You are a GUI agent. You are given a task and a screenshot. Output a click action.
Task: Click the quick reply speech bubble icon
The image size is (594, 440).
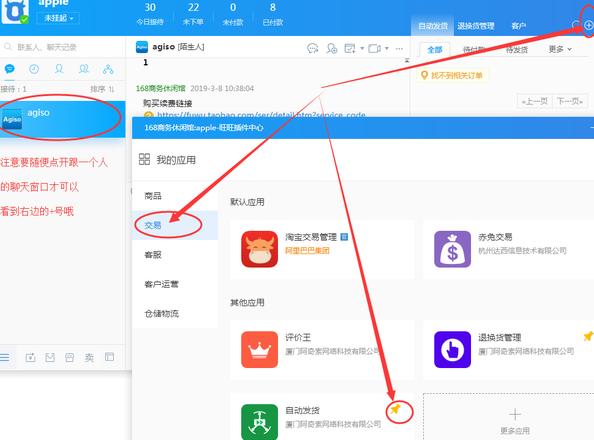click(313, 48)
